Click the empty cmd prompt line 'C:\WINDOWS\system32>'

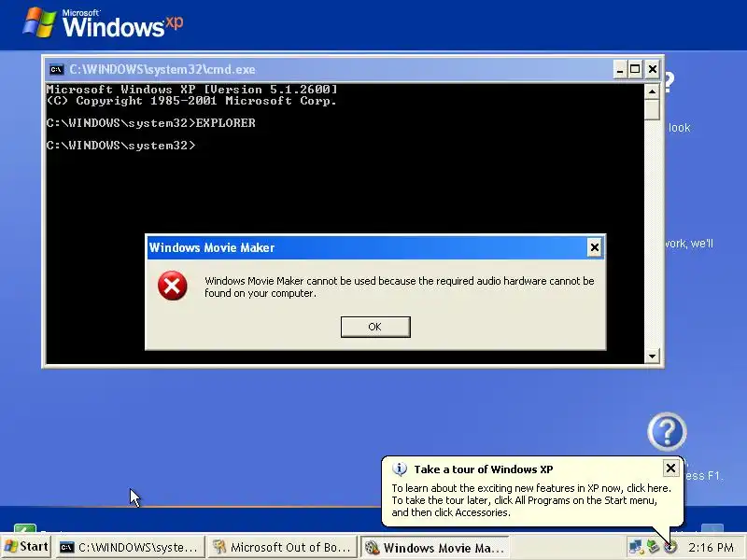pyautogui.click(x=121, y=146)
